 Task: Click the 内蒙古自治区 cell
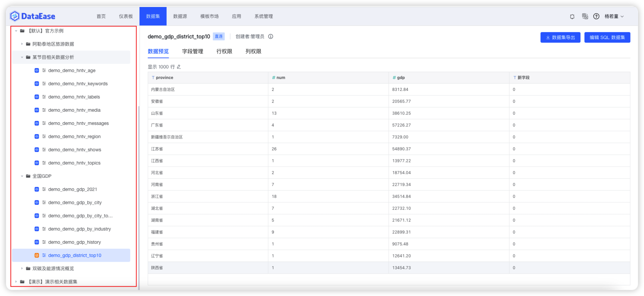pyautogui.click(x=208, y=90)
